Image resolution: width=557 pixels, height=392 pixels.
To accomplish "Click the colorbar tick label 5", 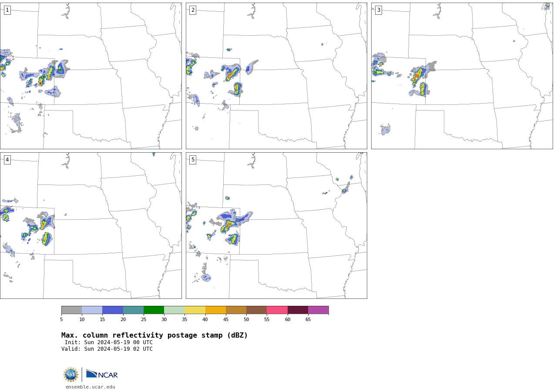I will [61, 320].
